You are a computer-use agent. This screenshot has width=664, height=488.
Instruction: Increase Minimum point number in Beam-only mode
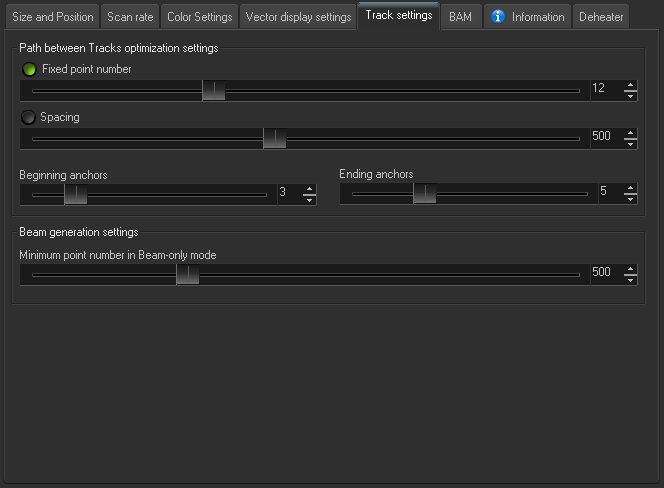tap(631, 269)
